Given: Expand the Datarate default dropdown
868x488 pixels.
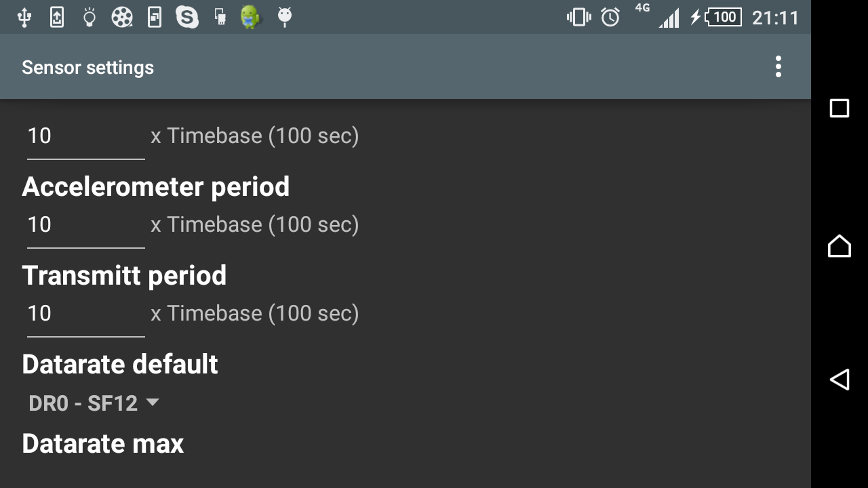Looking at the screenshot, I should [x=94, y=403].
